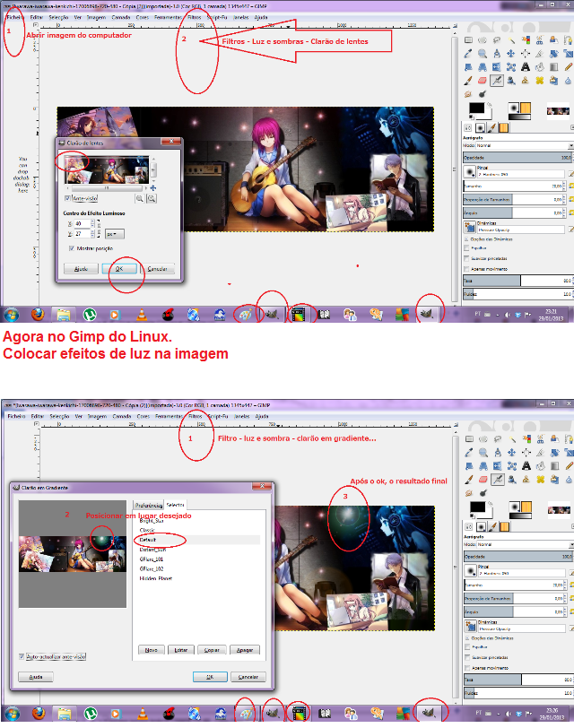Click zoom-in magnifier in Clarão de lentes dialog
The width and height of the screenshot is (574, 728).
(x=152, y=199)
